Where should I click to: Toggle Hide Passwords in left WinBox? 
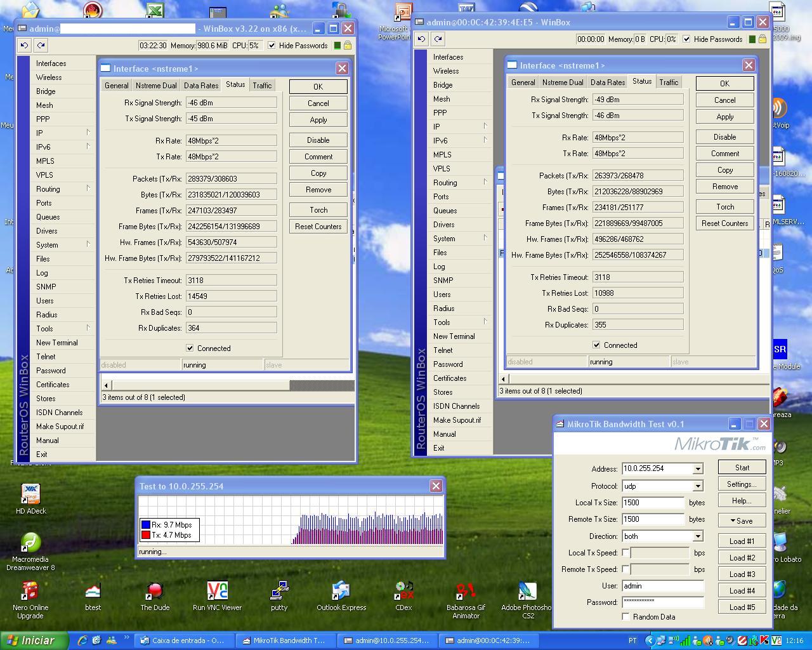[272, 45]
